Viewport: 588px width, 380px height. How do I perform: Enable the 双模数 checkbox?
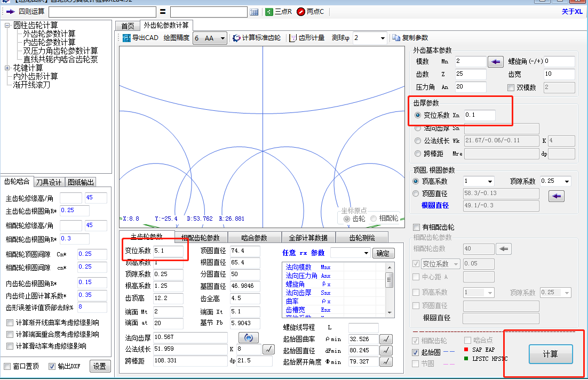(x=511, y=87)
